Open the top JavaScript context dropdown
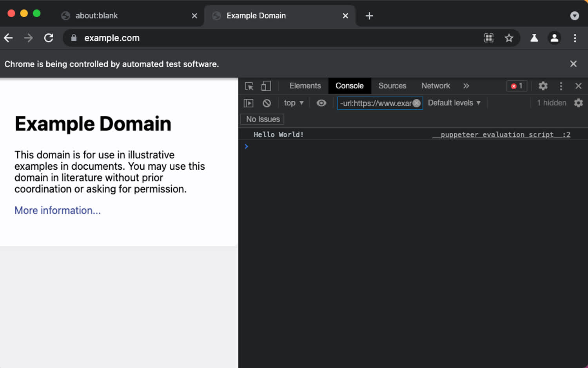 [x=294, y=103]
